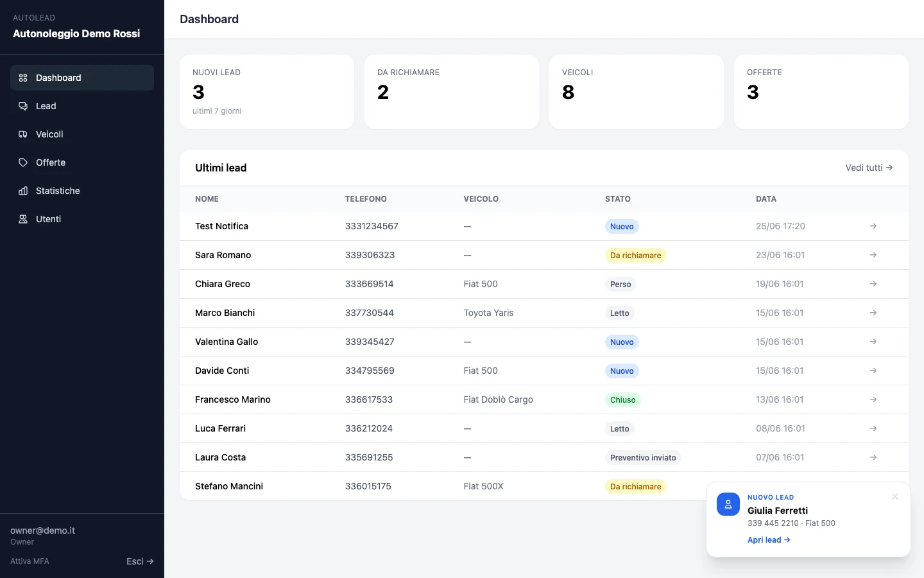Click the name Marco Bianchi
924x578 pixels.
pos(225,313)
